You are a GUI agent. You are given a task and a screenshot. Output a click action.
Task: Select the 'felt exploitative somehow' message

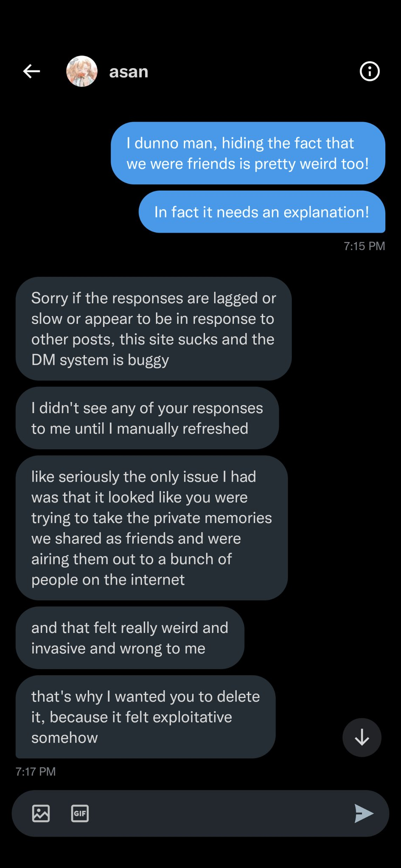[146, 717]
